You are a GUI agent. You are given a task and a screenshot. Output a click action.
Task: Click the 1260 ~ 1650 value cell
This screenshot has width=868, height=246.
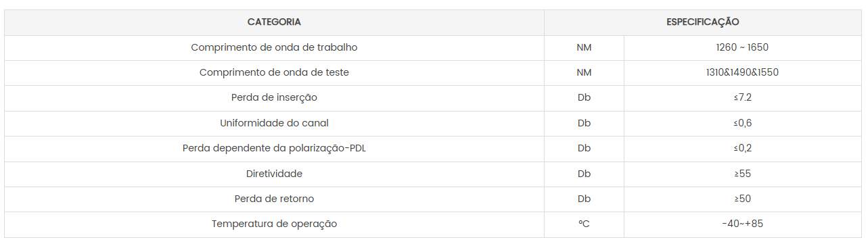[x=743, y=48]
